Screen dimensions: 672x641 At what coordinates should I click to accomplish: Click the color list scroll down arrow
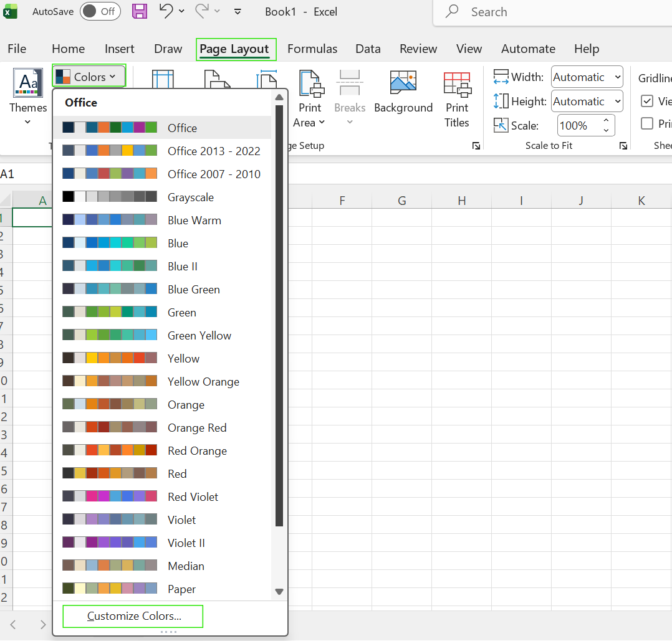click(279, 592)
